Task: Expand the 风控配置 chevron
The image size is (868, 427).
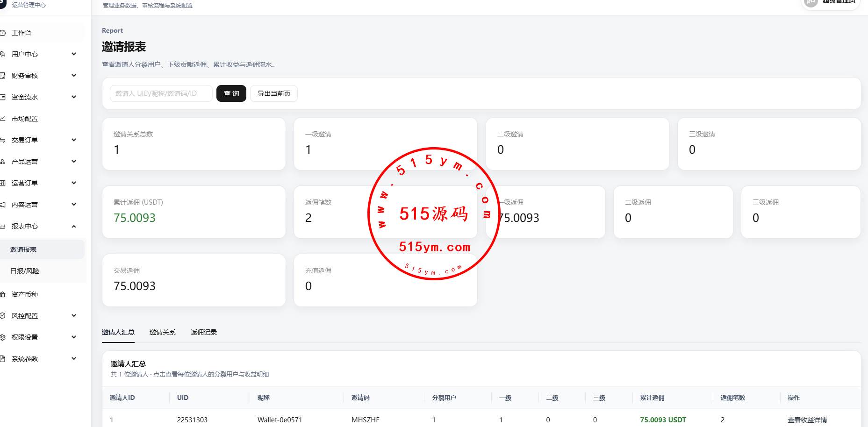Action: click(74, 316)
